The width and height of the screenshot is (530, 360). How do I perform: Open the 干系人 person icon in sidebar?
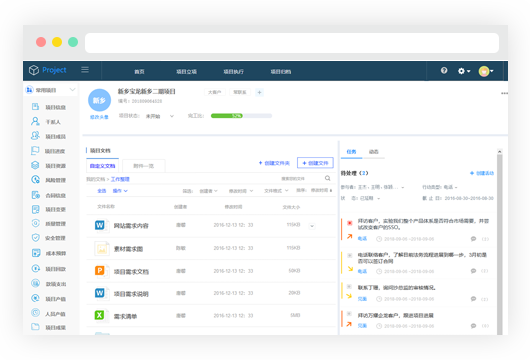(x=35, y=121)
